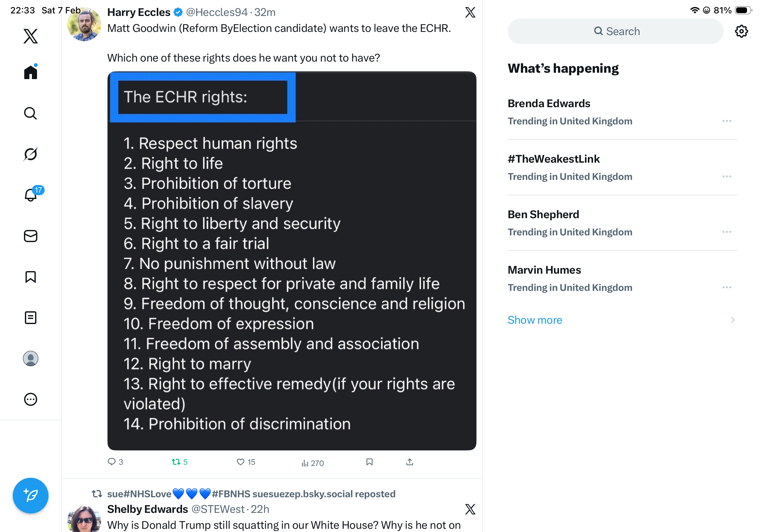Screen dimensions: 762x532
Task: Expand the sidebar More menu
Action: tap(31, 399)
